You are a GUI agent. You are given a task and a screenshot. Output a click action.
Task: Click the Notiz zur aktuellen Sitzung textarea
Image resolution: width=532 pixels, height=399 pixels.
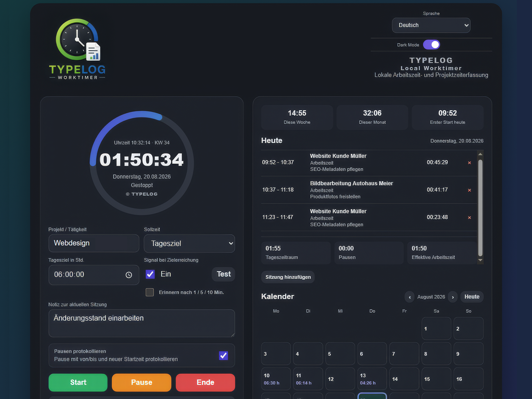coord(142,323)
